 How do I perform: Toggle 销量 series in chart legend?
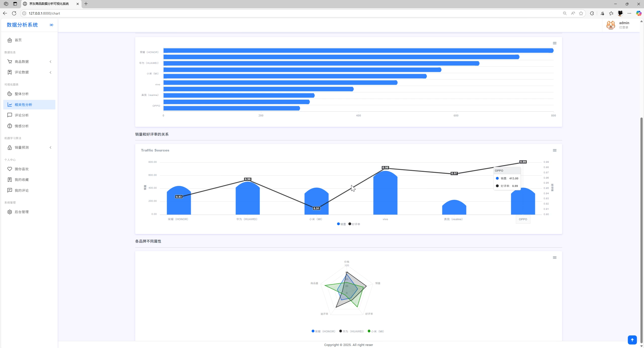(342, 224)
